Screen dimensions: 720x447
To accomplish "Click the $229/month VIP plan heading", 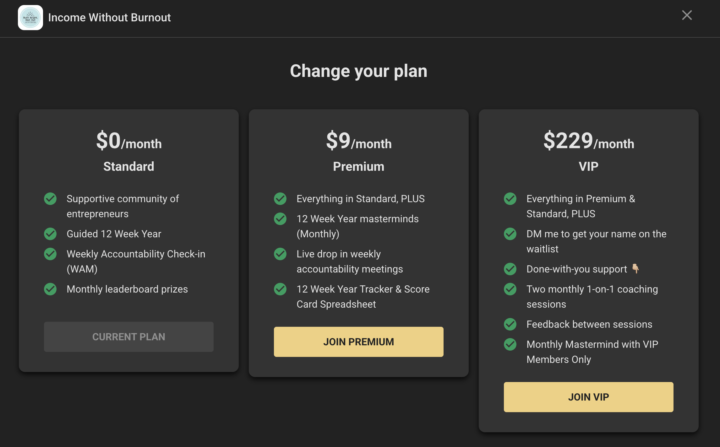I will 588,143.
